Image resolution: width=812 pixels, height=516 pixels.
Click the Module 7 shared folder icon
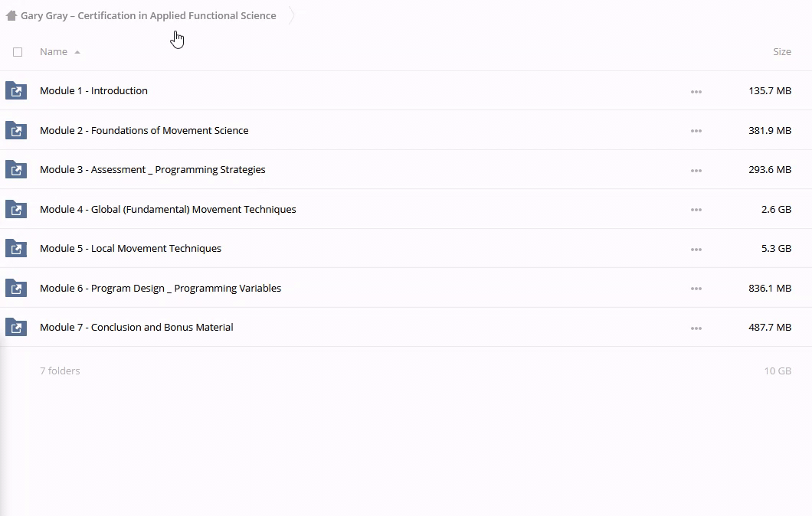tap(16, 328)
